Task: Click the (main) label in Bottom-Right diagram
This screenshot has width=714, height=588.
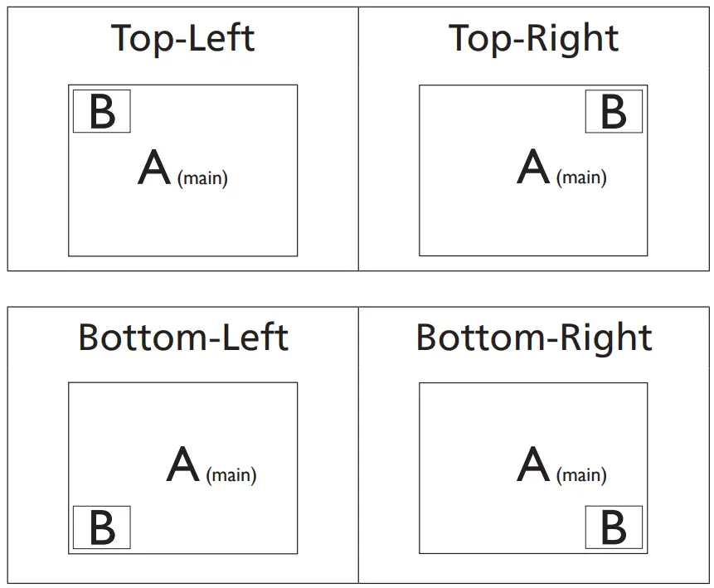Action: coord(581,475)
